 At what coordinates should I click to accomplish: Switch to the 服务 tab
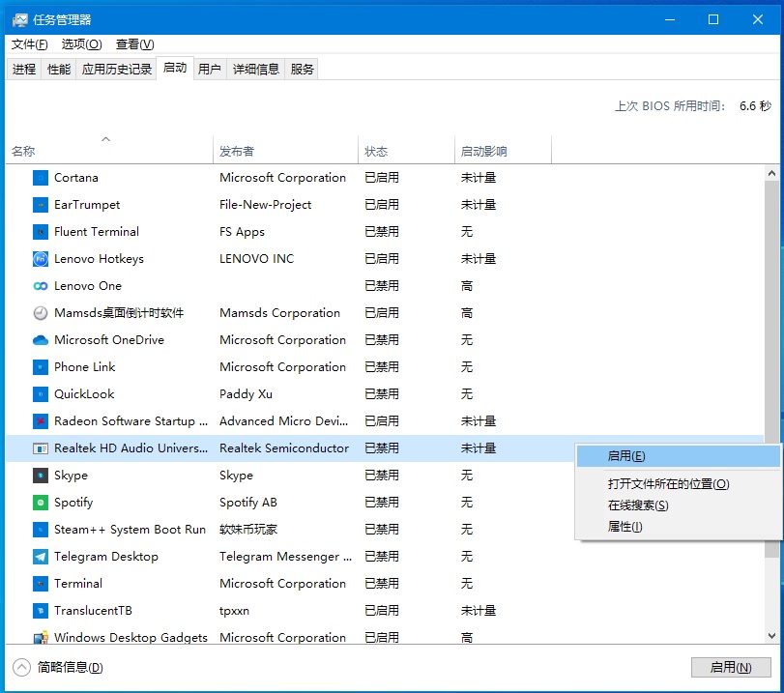[x=302, y=69]
